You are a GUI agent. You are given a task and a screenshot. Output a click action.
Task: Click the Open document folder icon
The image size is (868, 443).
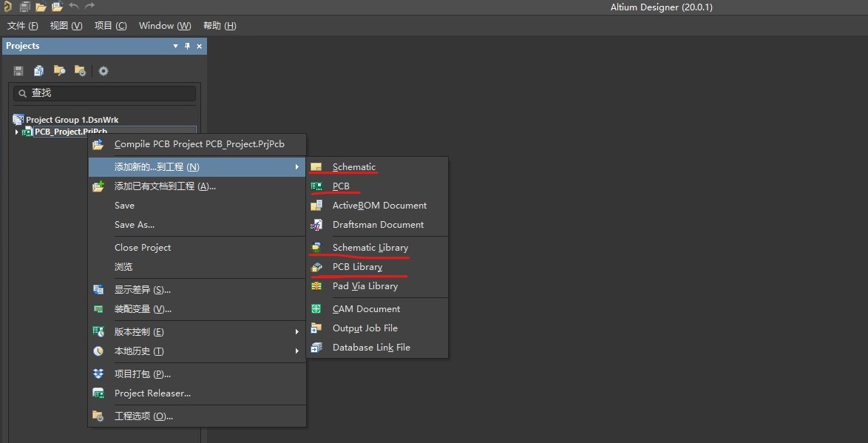(41, 7)
